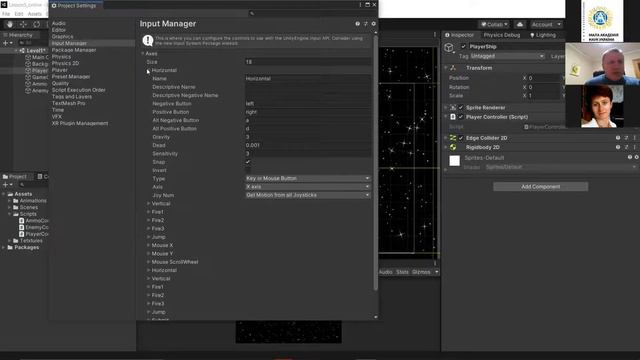Image resolution: width=640 pixels, height=360 pixels.
Task: Open Rigidbody 2D help icon
Action: point(618,147)
